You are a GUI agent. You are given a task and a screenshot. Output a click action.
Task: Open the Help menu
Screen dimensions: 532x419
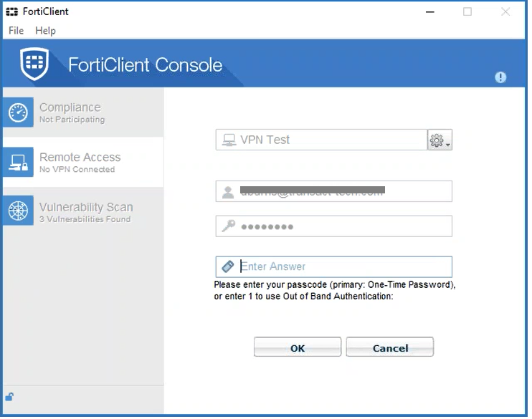pos(45,31)
